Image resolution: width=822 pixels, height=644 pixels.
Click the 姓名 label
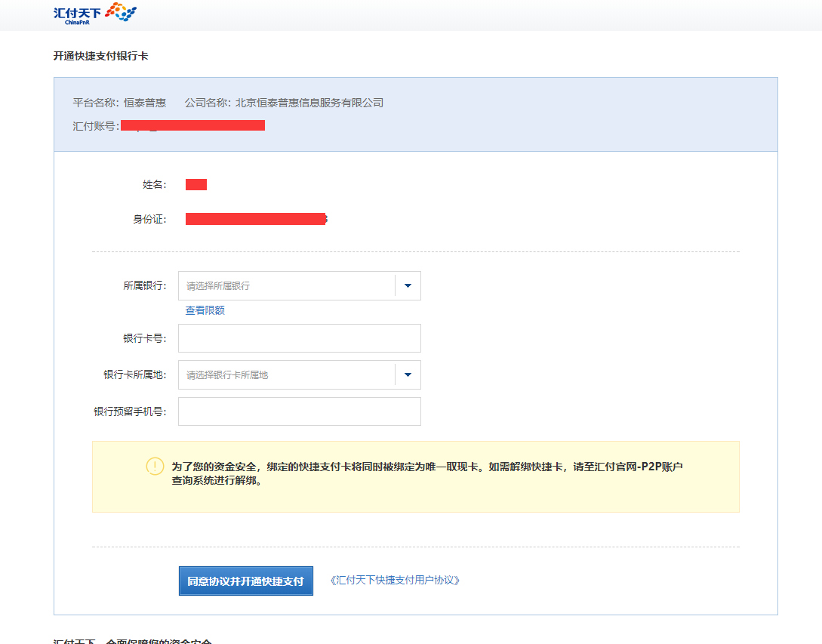(155, 185)
